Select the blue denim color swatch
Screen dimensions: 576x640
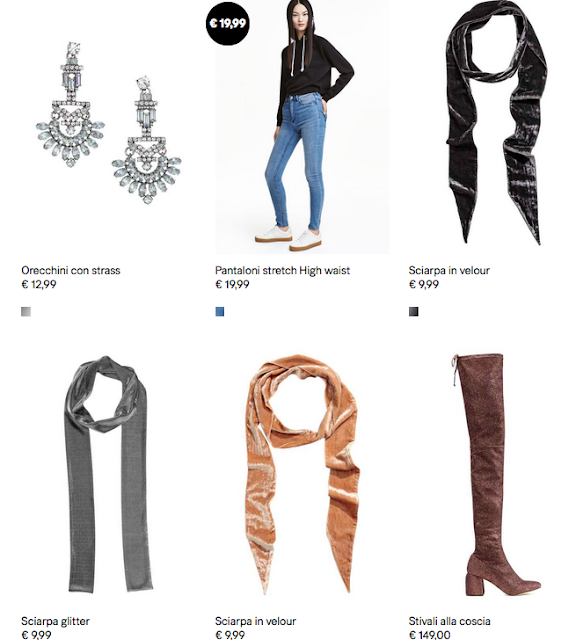coord(220,312)
